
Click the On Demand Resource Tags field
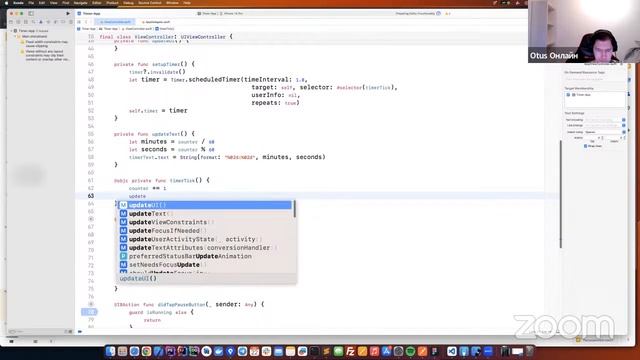[594, 79]
